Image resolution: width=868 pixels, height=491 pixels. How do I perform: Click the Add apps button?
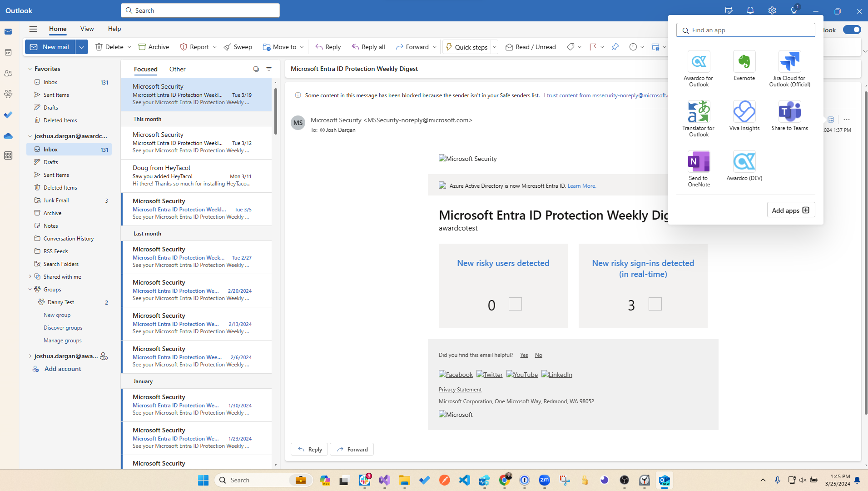[790, 210]
